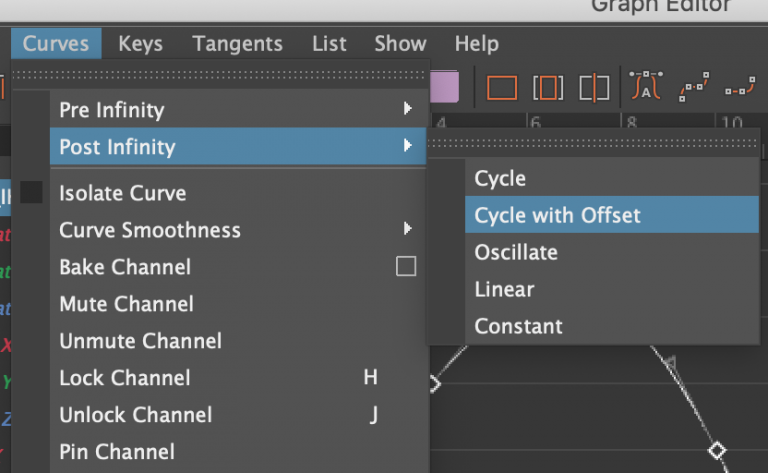Screen dimensions: 768x473
Task: Open the Keys menu
Action: click(x=140, y=44)
